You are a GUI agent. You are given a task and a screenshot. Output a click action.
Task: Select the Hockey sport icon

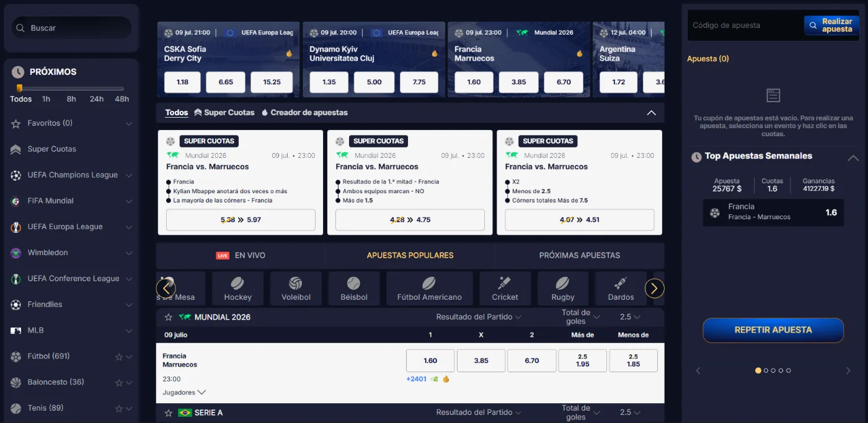(x=237, y=283)
